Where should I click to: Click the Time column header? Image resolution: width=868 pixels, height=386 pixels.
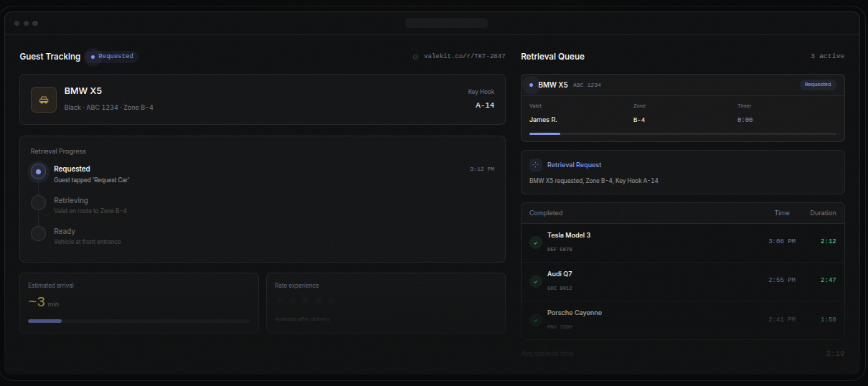782,213
